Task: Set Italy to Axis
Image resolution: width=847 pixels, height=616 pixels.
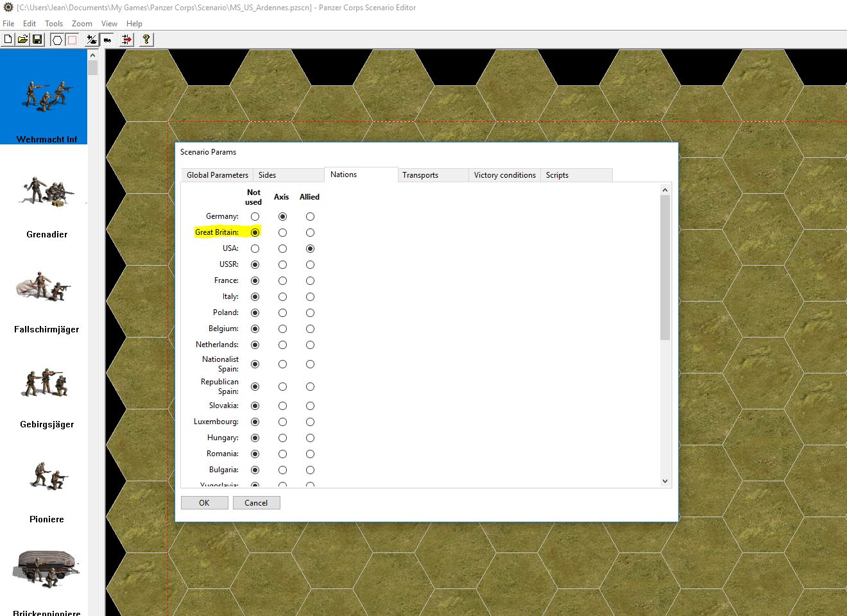Action: click(x=282, y=297)
